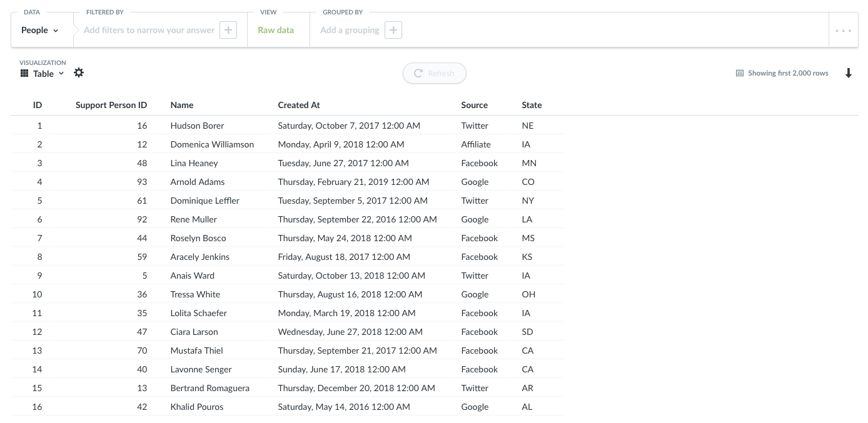Select 'Thursday, February 21, 2019 12:00 AM' cell
The width and height of the screenshot is (868, 423).
(x=353, y=182)
